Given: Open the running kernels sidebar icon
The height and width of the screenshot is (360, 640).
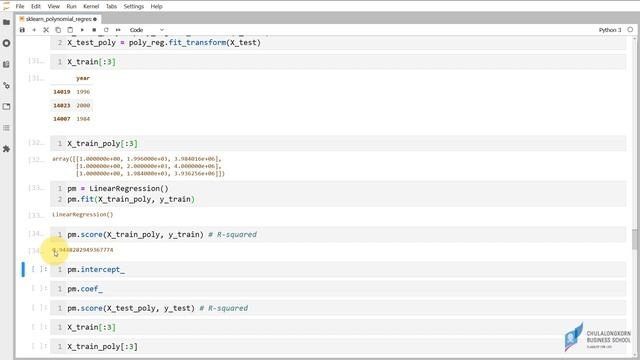Looking at the screenshot, I should [7, 43].
